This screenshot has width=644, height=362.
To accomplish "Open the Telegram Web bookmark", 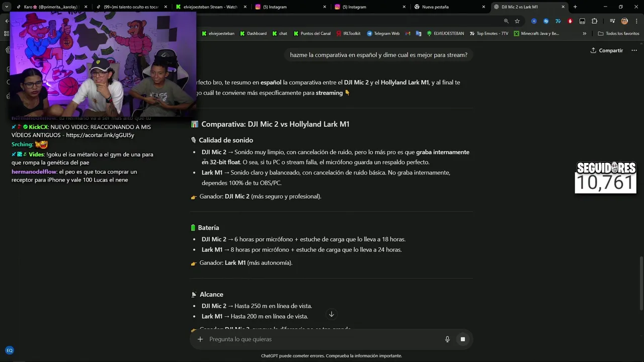I will 383,34.
